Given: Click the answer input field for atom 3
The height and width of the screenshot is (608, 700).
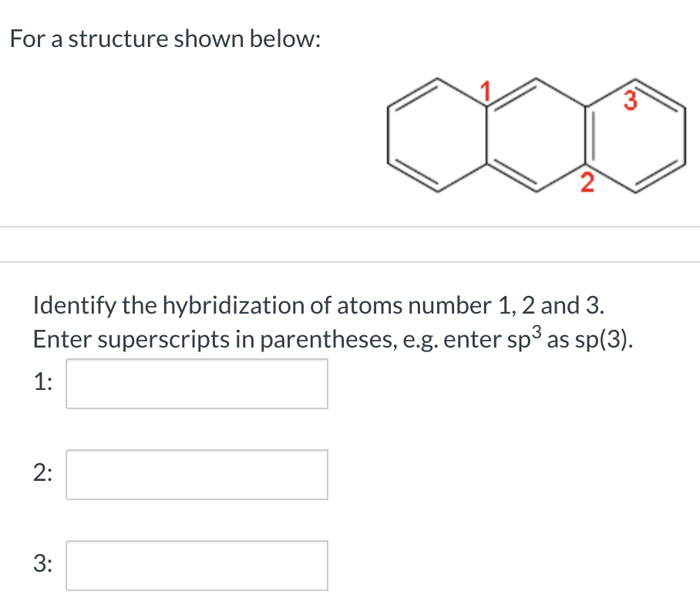Looking at the screenshot, I should pyautogui.click(x=196, y=565).
